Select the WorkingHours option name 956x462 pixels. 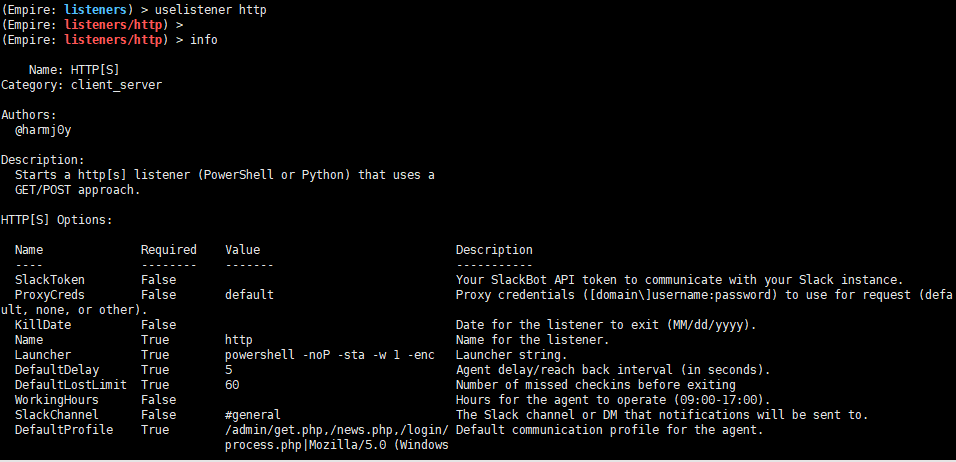click(x=57, y=400)
